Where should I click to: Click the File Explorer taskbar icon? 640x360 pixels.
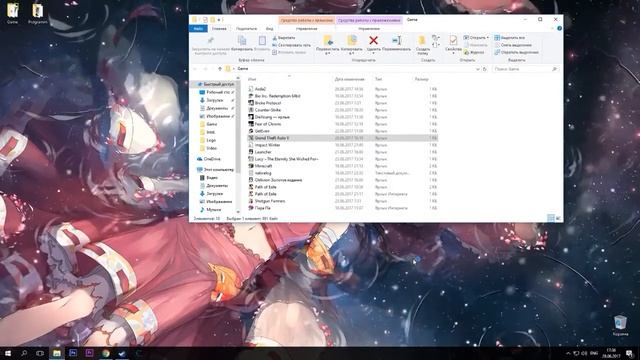coord(57,353)
